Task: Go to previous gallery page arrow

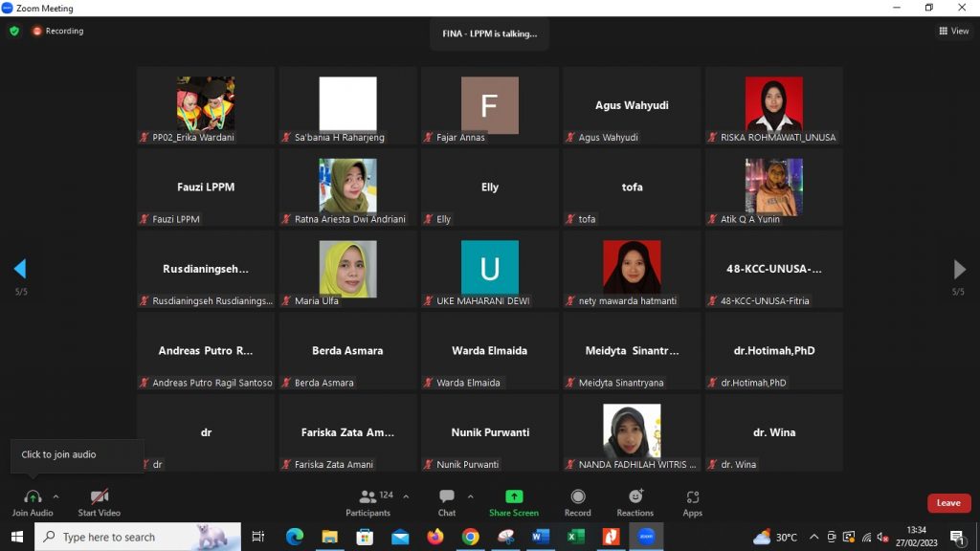Action: [20, 269]
